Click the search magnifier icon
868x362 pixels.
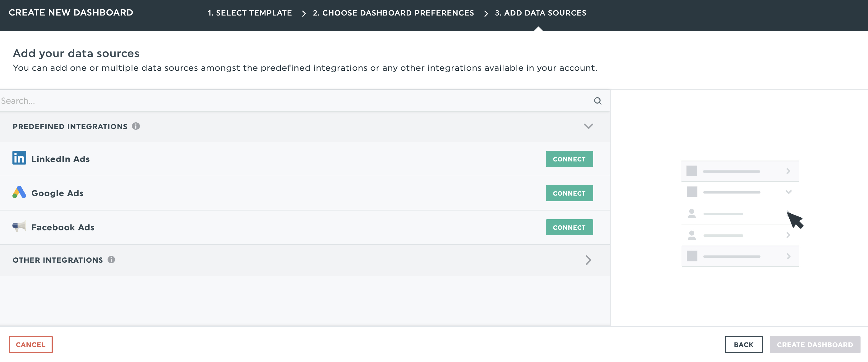(x=598, y=101)
